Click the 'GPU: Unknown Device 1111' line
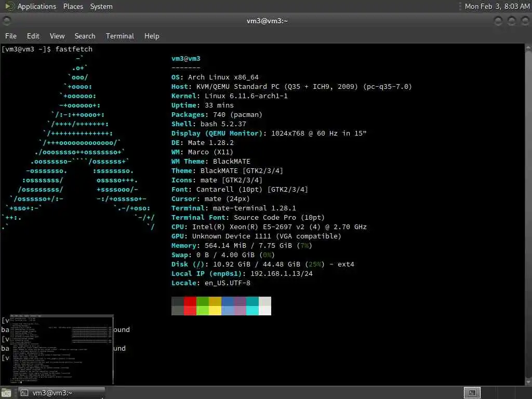Viewport: 532px width, 399px height. (256, 236)
